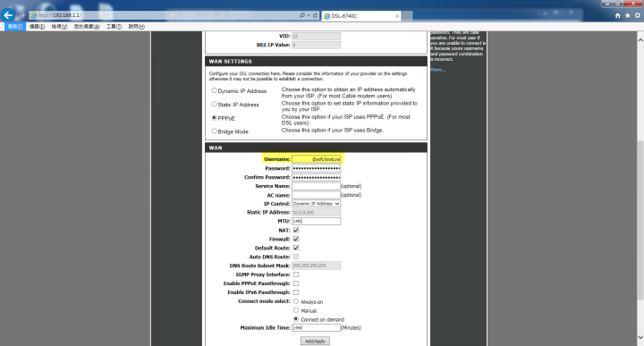The image size is (644, 346).
Task: Select Manual connect mode
Action: [296, 310]
